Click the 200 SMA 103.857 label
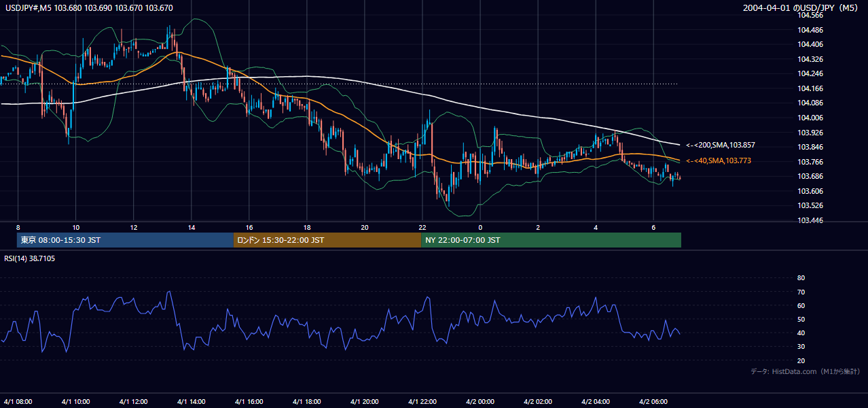This screenshot has height=408, width=868. [721, 145]
